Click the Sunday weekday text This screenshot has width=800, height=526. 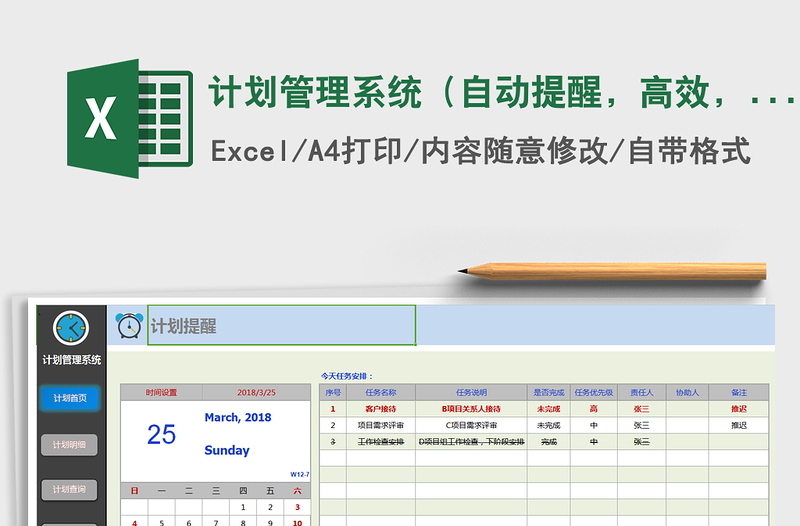pos(227,450)
